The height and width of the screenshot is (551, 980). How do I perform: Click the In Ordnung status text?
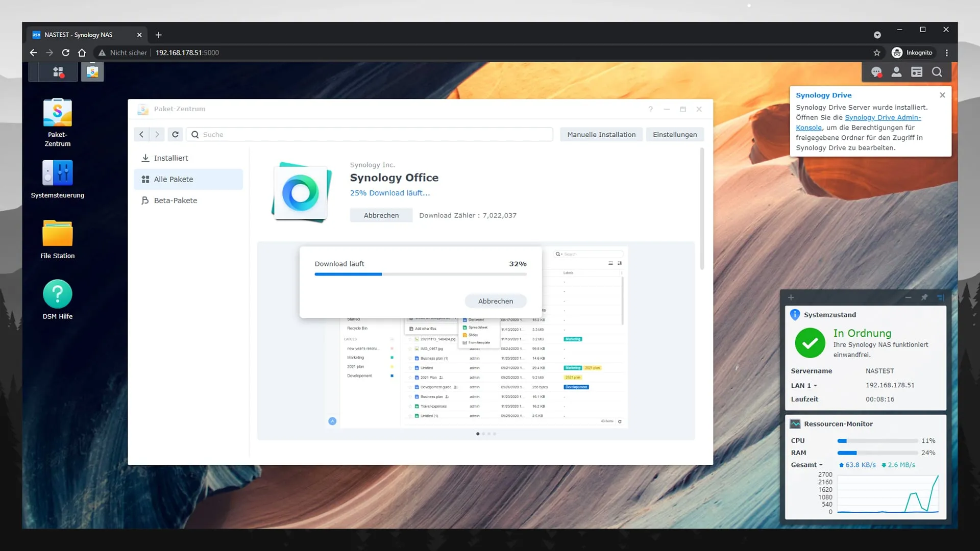862,333
